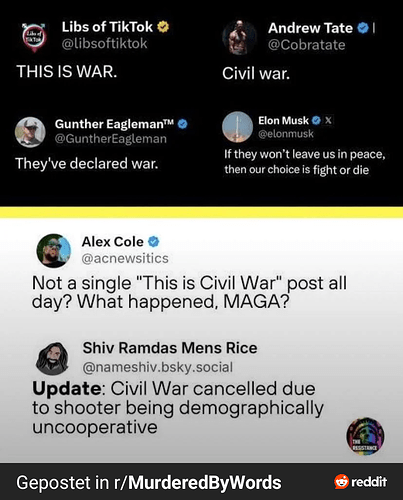
Task: Click the verified badge next to Alex Cole
Action: [153, 242]
